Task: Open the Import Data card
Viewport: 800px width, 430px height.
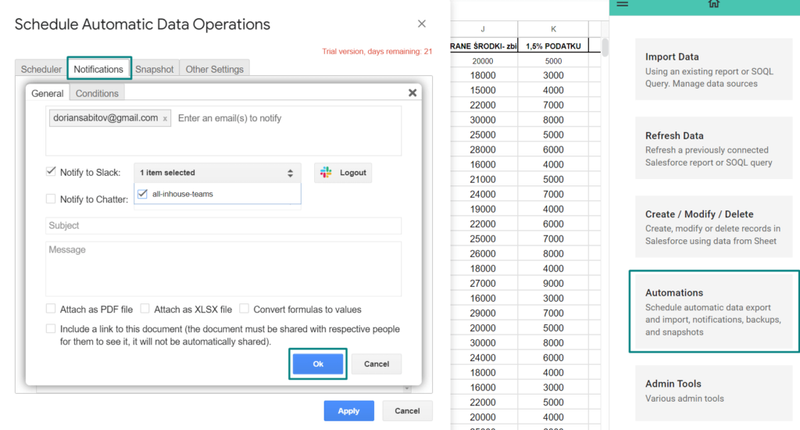Action: click(714, 69)
